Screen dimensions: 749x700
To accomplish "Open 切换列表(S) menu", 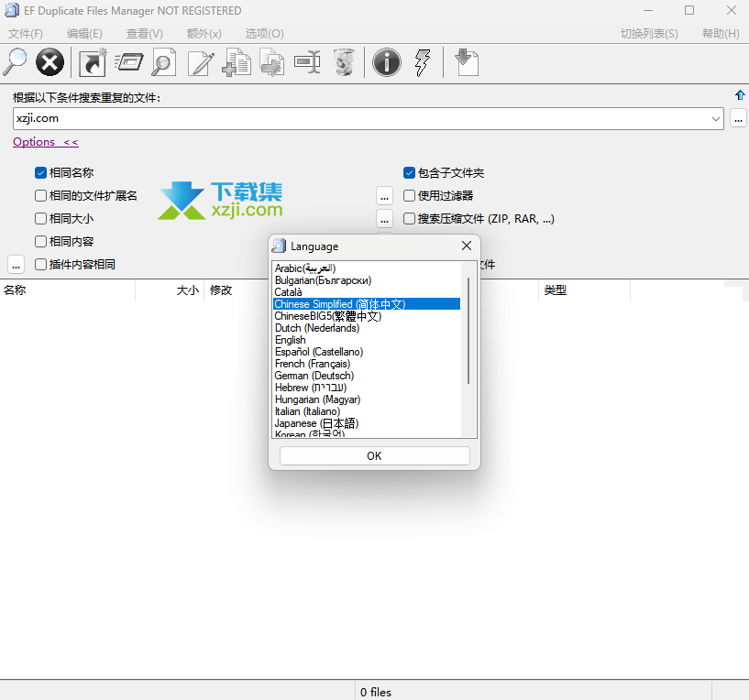I will (x=649, y=33).
